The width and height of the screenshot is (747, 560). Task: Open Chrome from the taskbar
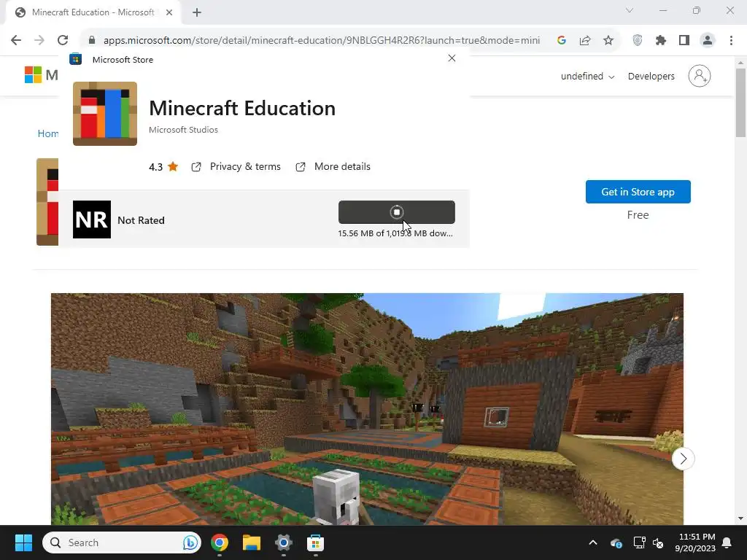220,542
